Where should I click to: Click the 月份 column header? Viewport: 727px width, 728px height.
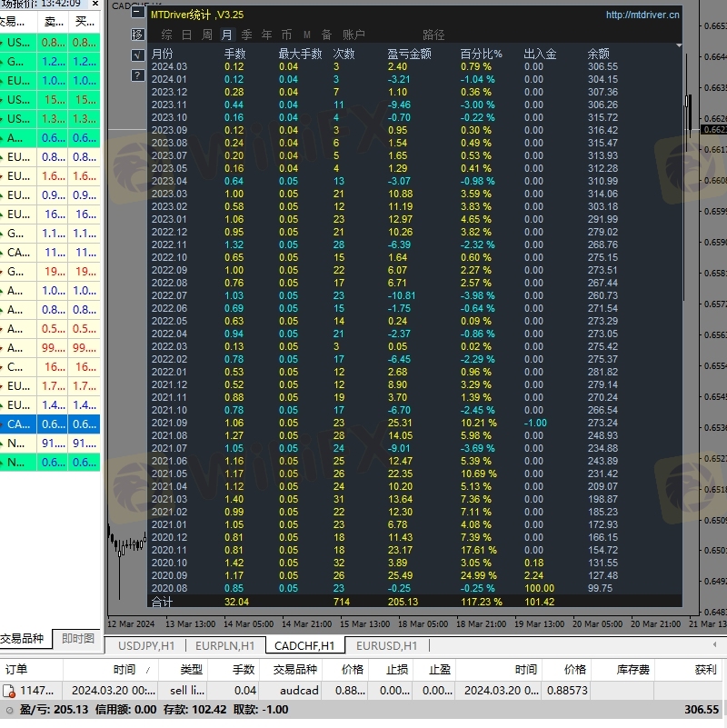[x=162, y=54]
